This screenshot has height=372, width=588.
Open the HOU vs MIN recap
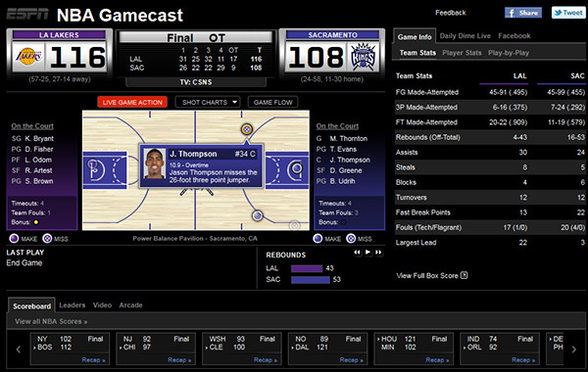437,359
